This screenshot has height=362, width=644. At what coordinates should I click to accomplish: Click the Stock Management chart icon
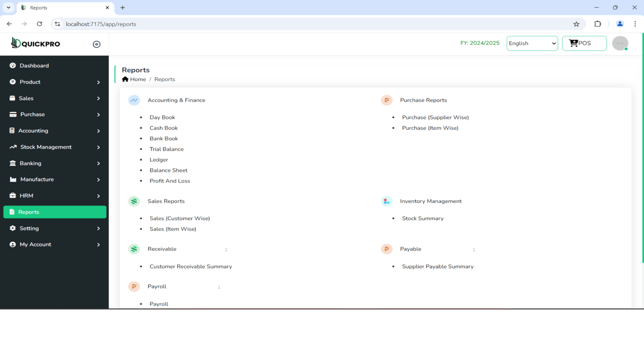coord(12,147)
